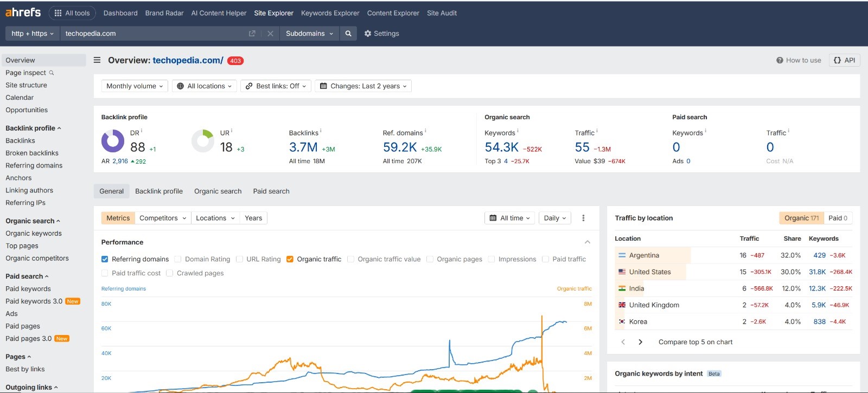Open Organic keywords in sidebar
868x393 pixels.
(x=34, y=234)
